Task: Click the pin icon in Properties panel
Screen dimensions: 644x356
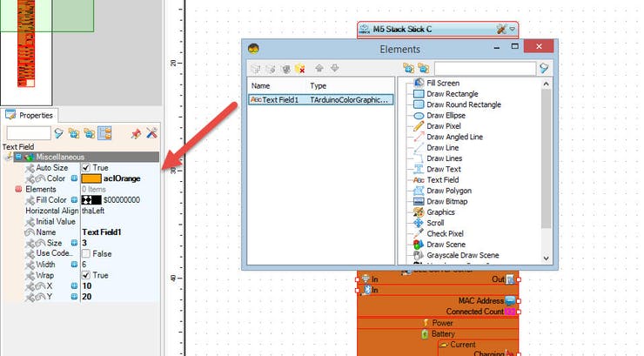Action: point(136,133)
